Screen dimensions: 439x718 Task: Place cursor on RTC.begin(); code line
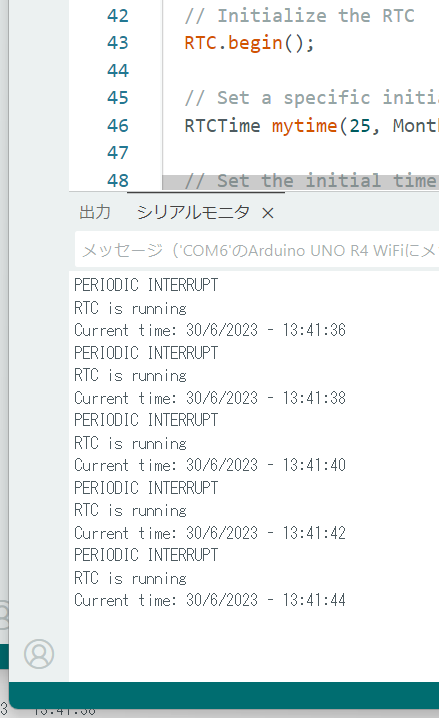tap(249, 43)
